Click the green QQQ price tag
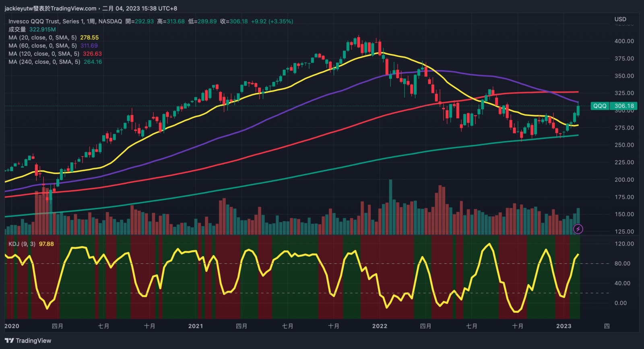This screenshot has width=644, height=349. [599, 106]
